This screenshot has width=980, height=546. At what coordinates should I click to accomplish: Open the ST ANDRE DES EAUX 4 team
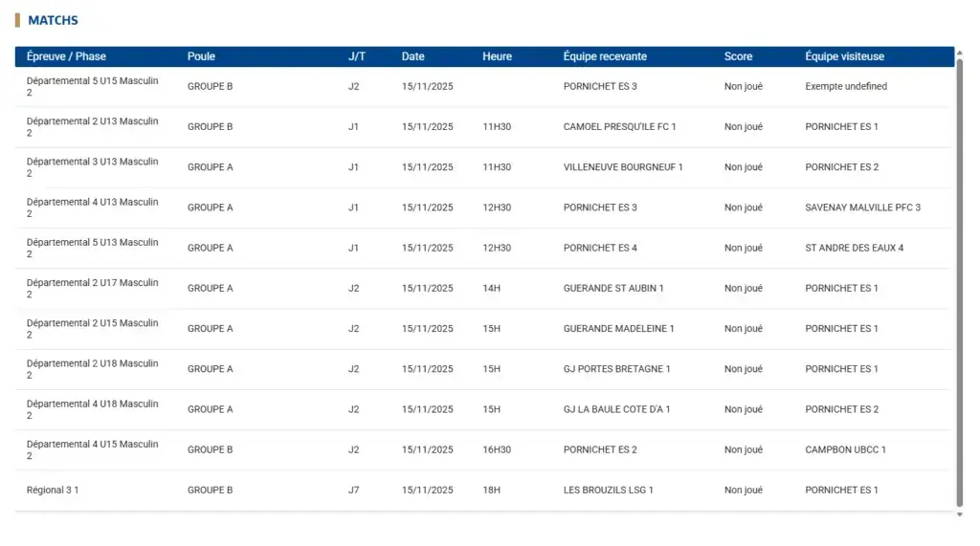click(x=854, y=248)
